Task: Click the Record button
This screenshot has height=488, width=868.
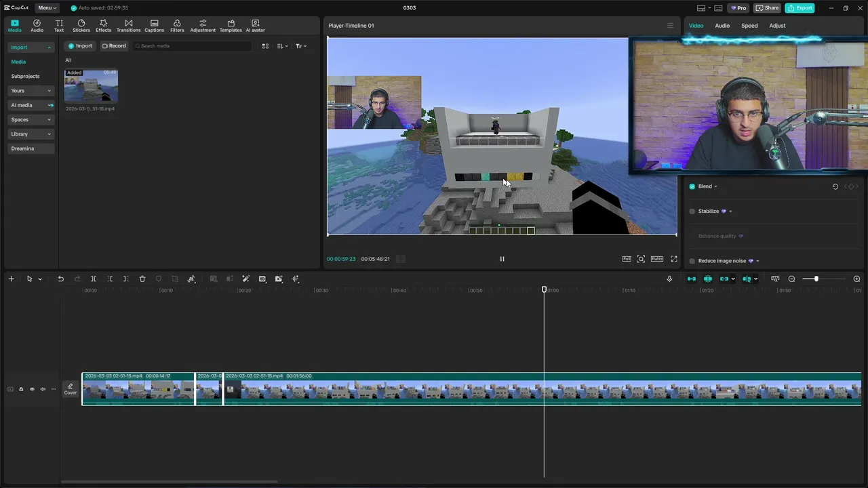Action: (x=114, y=46)
